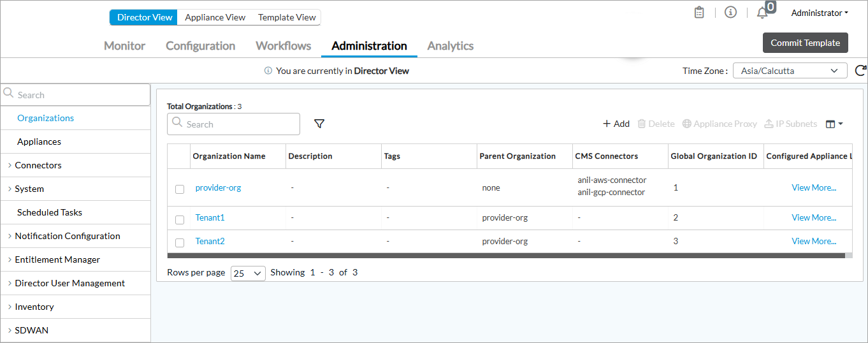The image size is (868, 343).
Task: Open the Tenant2 organization link
Action: point(210,241)
